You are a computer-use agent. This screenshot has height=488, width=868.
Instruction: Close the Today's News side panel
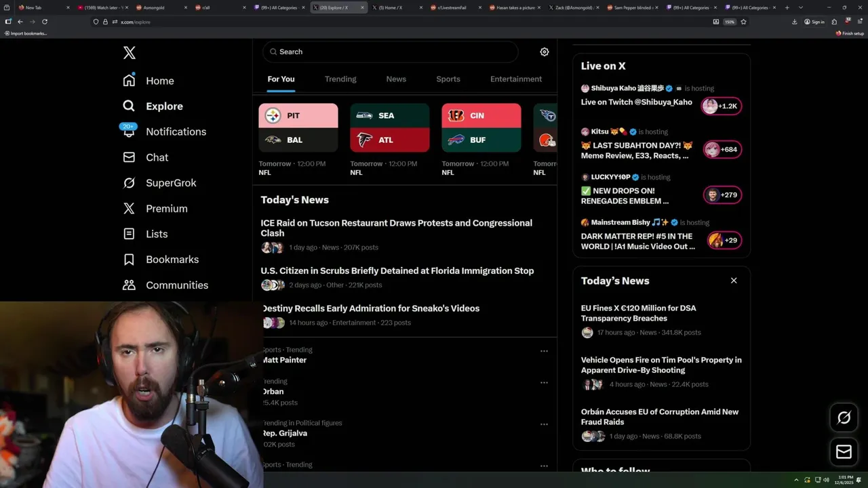(733, 281)
